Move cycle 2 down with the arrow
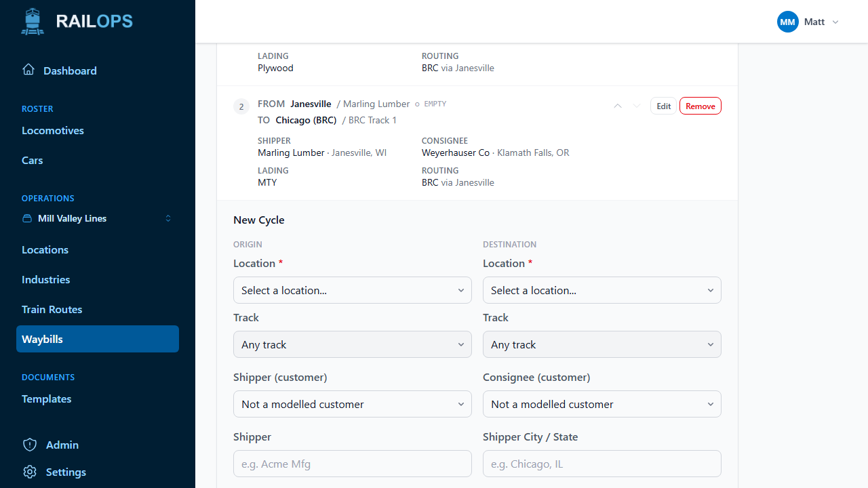Viewport: 868px width, 488px height. coord(637,106)
